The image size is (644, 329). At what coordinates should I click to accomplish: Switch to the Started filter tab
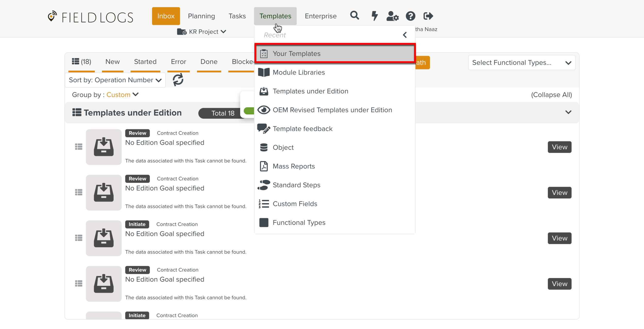coord(145,62)
